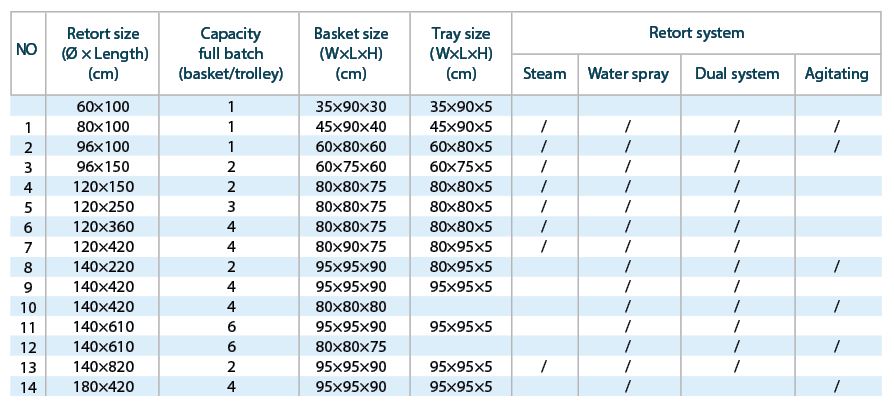Click the Dual system column header
This screenshot has height=407, width=894.
click(737, 74)
